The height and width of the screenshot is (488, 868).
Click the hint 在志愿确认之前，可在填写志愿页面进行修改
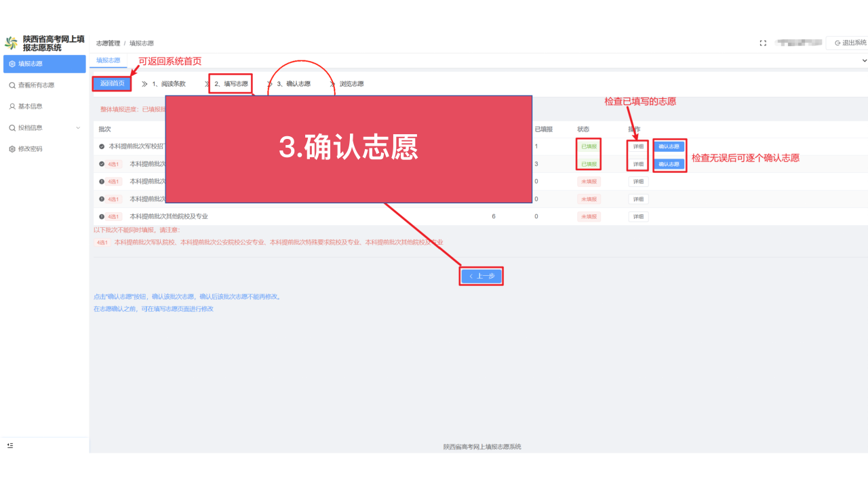[x=153, y=308]
